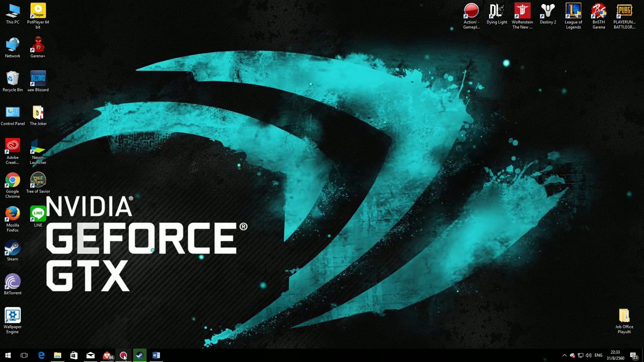Open Task View in taskbar
This screenshot has width=644, height=362.
24,355
